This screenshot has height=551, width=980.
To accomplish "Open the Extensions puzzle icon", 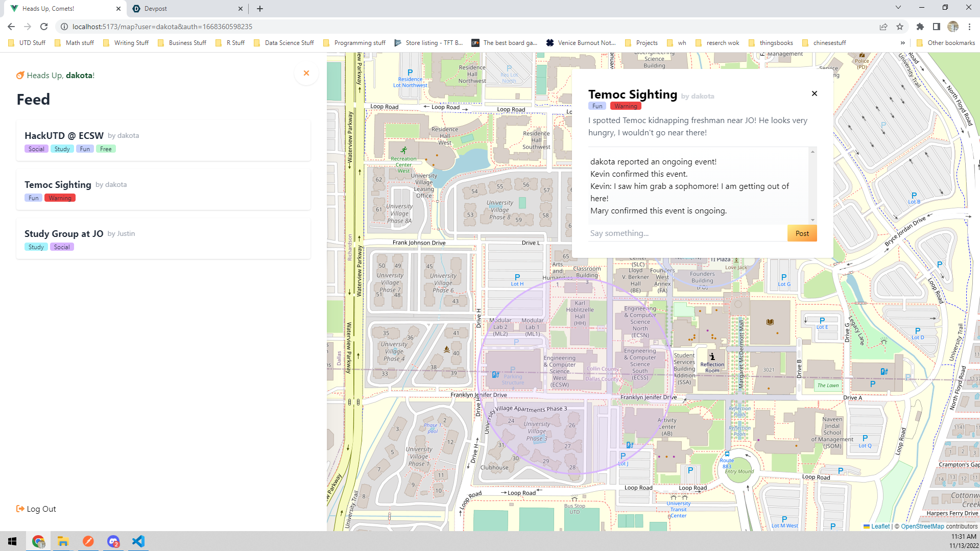I will [x=920, y=27].
